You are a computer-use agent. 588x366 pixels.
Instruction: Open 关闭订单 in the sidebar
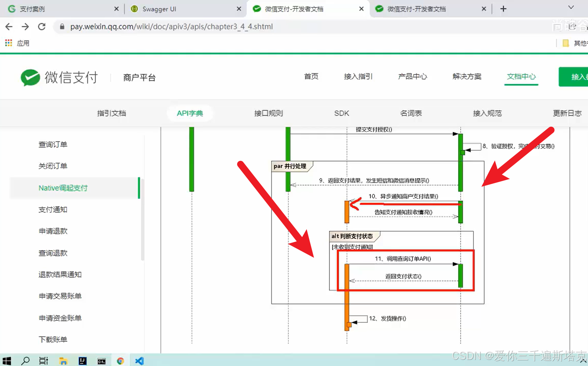click(x=53, y=166)
